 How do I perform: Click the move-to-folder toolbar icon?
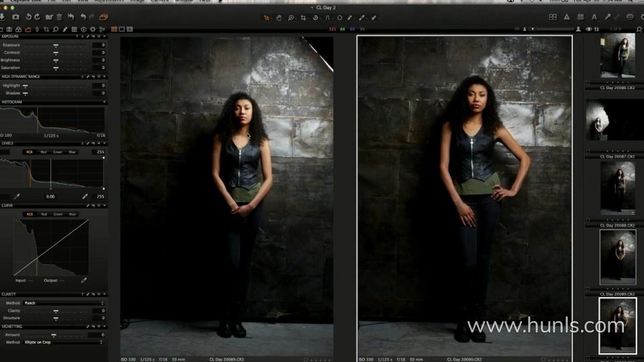tap(49, 17)
